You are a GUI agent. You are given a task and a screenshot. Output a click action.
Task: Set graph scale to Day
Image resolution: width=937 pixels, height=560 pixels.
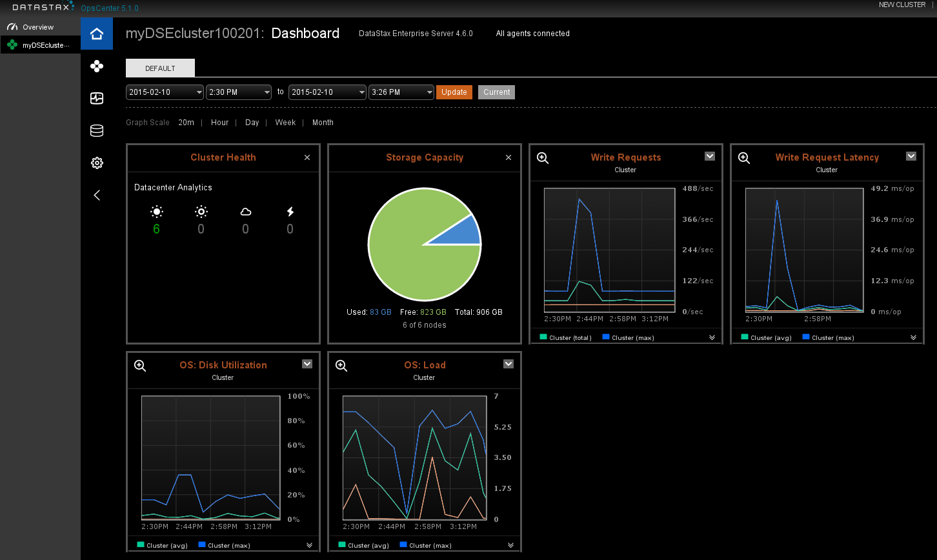pyautogui.click(x=252, y=123)
